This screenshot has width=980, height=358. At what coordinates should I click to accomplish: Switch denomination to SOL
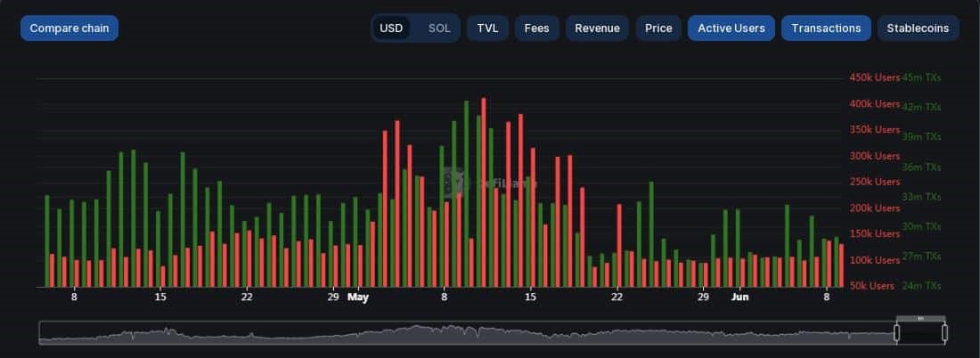[439, 28]
